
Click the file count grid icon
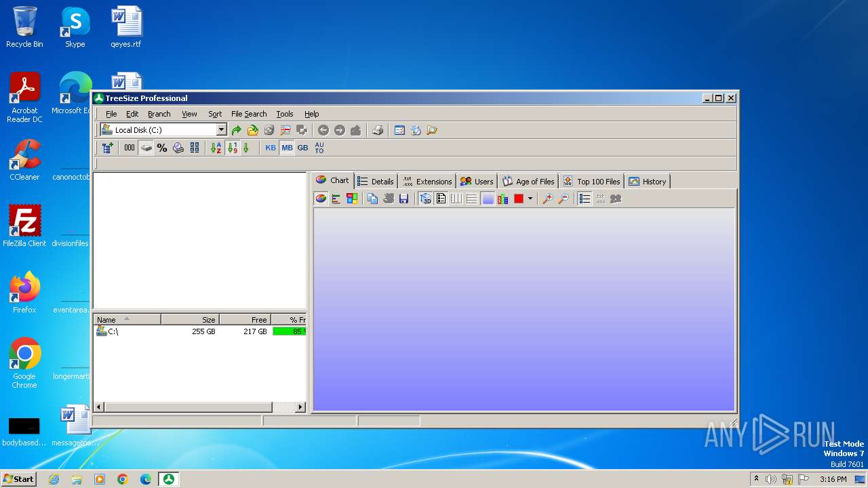(195, 148)
